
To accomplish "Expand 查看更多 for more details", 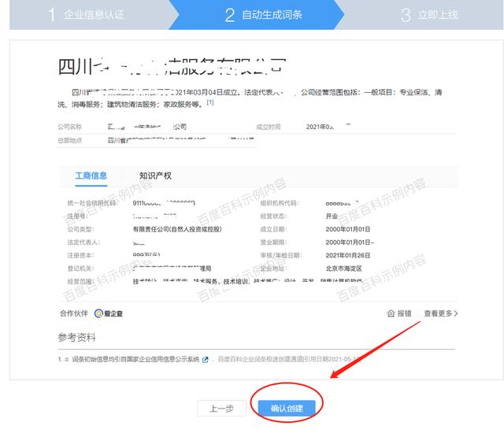I will click(x=440, y=313).
